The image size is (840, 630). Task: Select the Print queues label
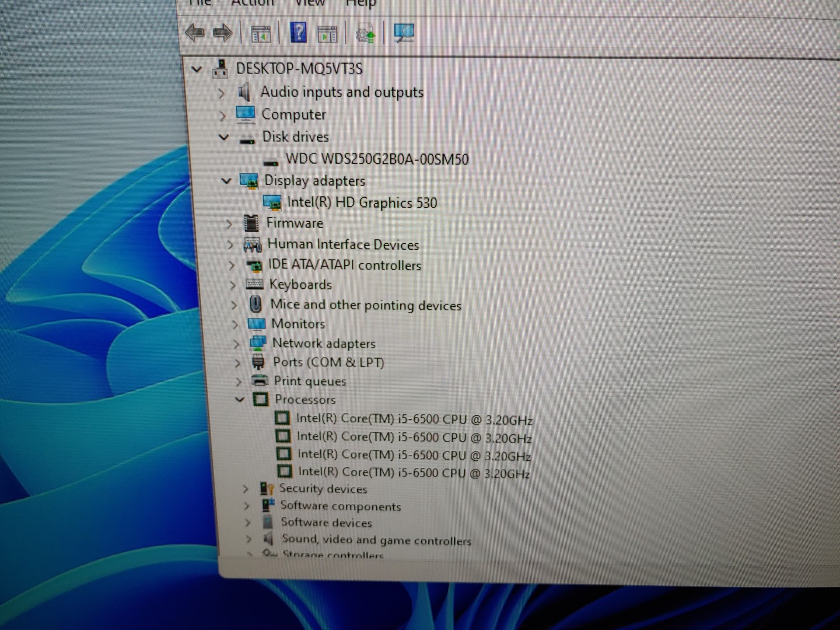pos(310,381)
